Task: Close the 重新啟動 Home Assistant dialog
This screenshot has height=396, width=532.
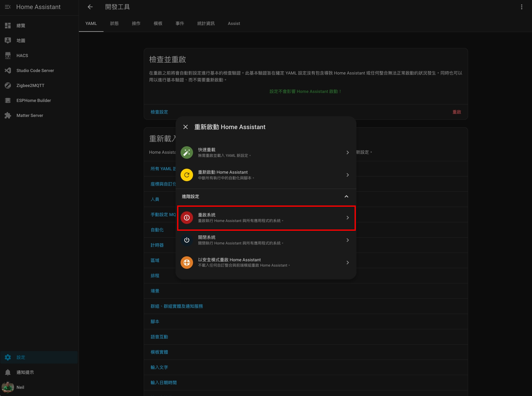Action: click(x=186, y=127)
